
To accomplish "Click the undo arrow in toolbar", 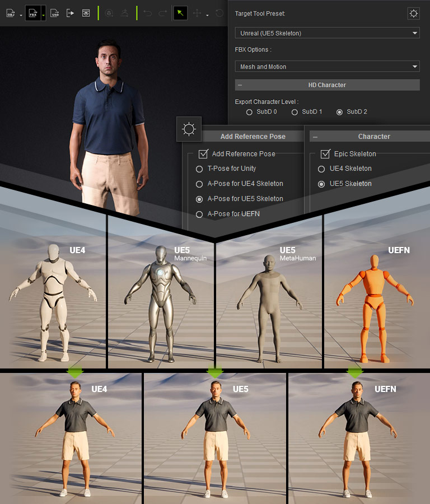I will coord(148,13).
